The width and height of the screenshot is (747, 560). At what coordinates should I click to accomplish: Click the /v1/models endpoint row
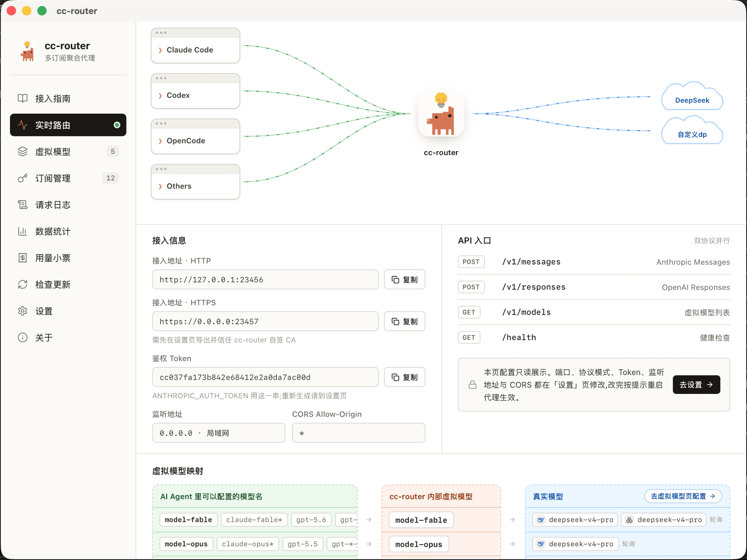[594, 312]
